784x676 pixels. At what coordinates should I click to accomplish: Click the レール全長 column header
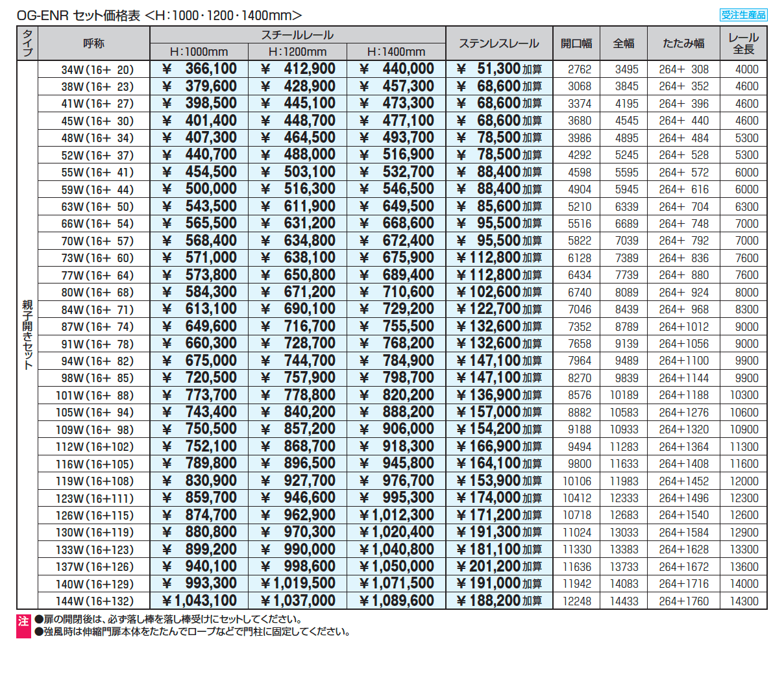point(744,43)
